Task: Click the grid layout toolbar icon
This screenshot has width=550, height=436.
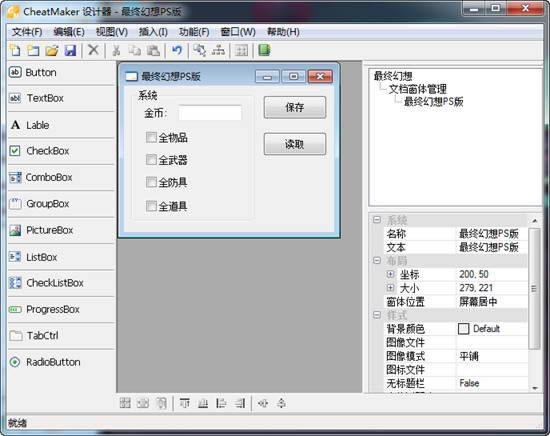Action: click(x=241, y=51)
